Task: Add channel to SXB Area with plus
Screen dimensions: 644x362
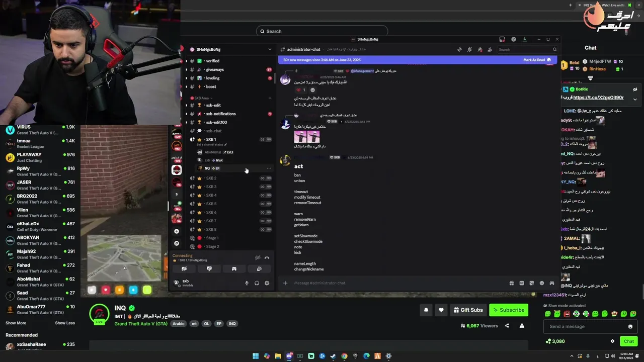Action: point(270,98)
